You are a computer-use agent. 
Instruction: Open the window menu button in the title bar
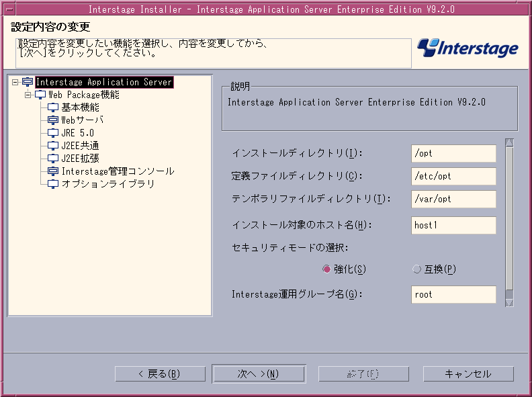coord(10,9)
